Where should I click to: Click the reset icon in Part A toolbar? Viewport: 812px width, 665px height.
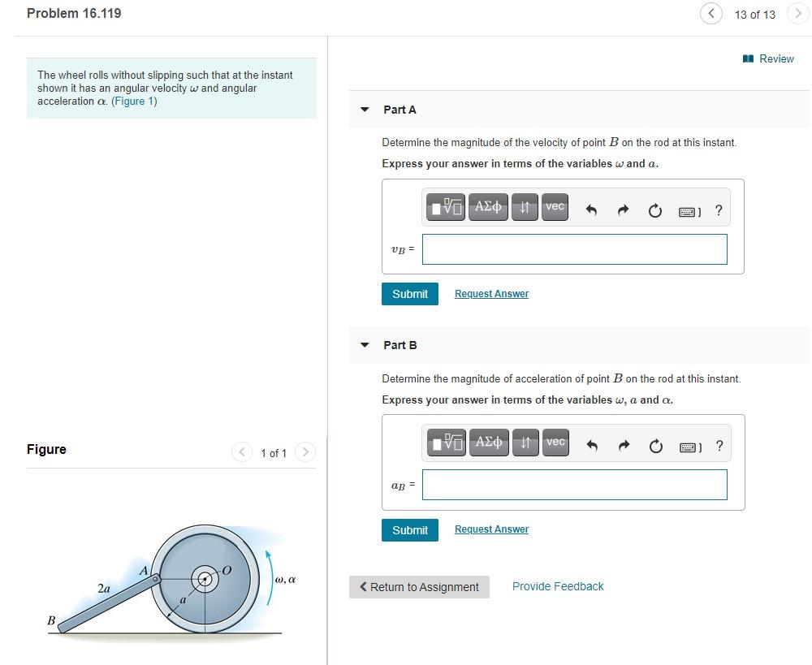tap(655, 209)
